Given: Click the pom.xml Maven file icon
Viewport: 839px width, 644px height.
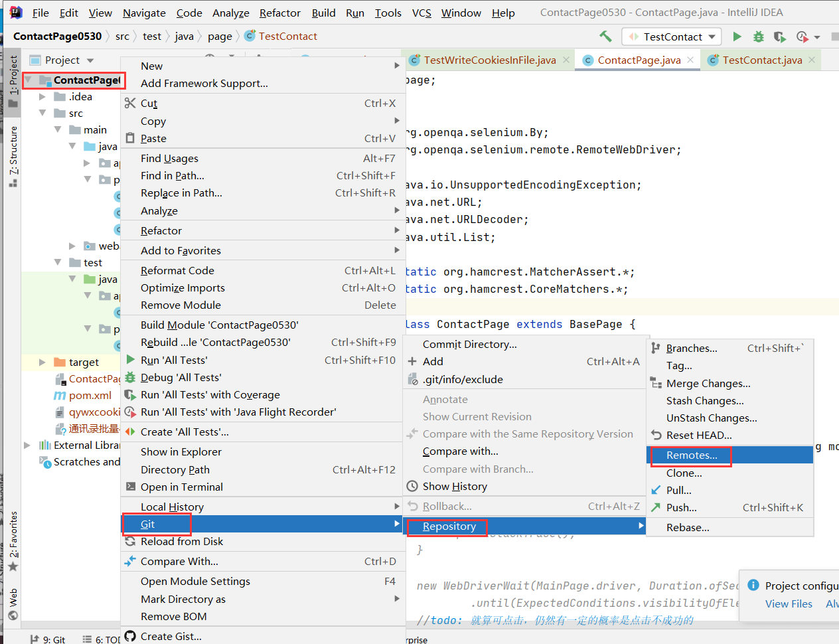Looking at the screenshot, I should click(60, 395).
